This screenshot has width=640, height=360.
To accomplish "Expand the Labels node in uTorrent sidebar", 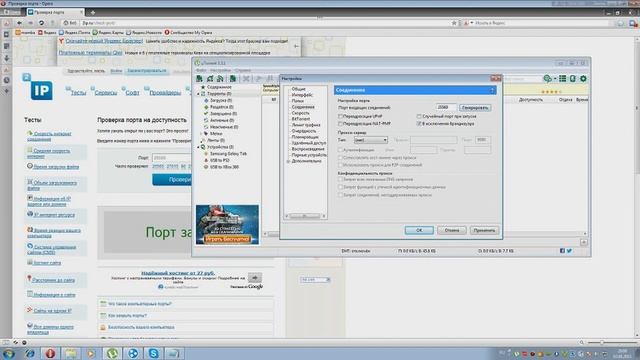I will (x=201, y=133).
